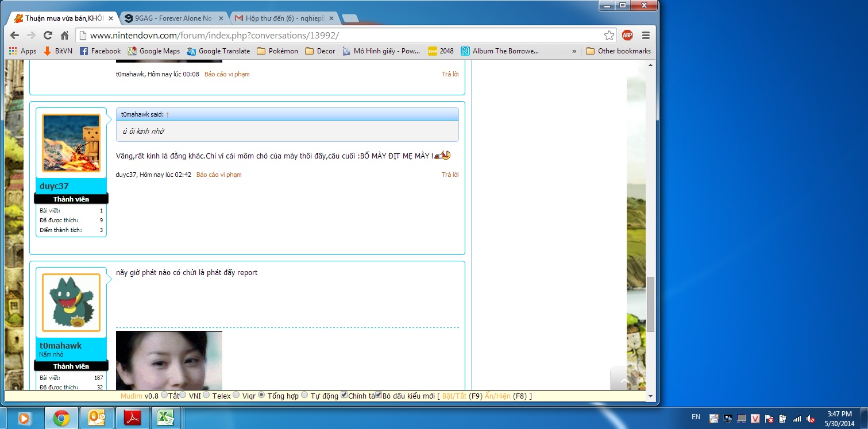Bookmark this page with the star icon
Viewport: 868px width, 429px height.
(609, 36)
